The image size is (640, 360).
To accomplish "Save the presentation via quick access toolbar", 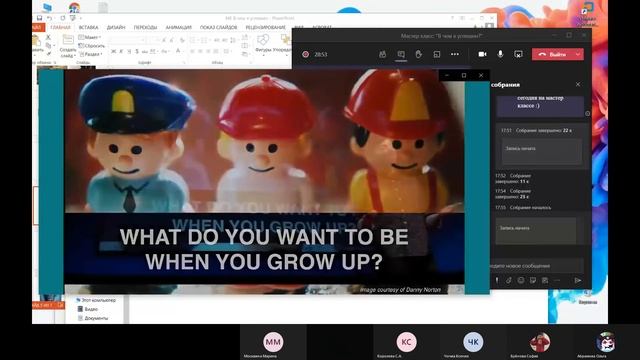I will click(x=39, y=18).
